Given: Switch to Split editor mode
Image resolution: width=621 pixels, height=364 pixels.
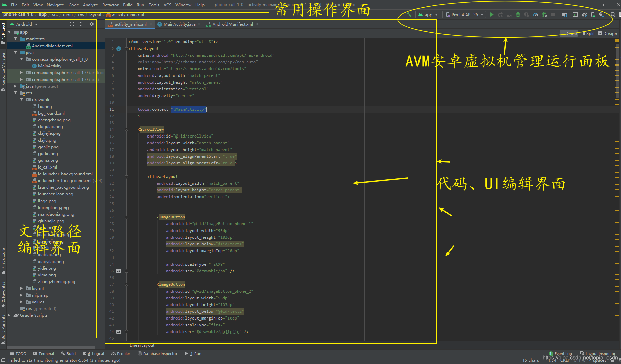Looking at the screenshot, I should (x=588, y=33).
